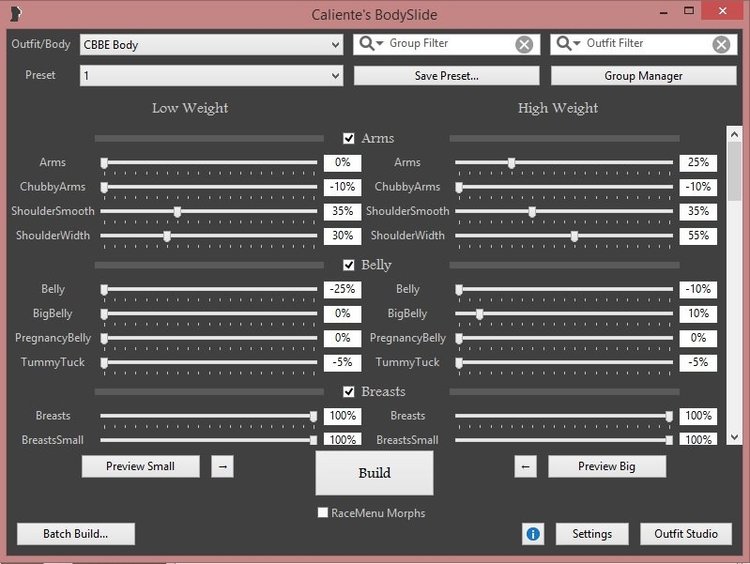Click the high weight TummyTuck slider thumb

click(459, 363)
